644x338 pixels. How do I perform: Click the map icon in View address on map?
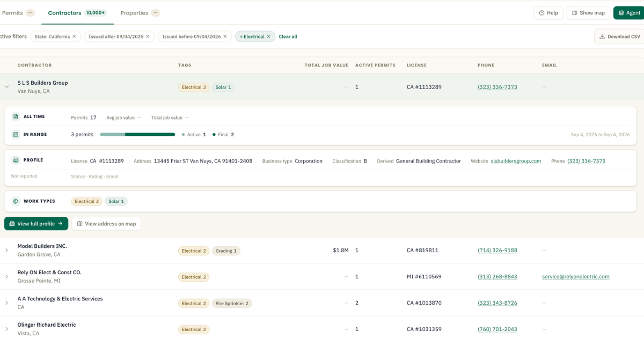point(80,224)
